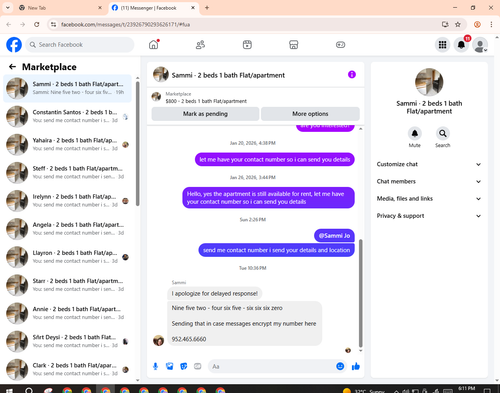
Task: Open the Steff conversation
Action: [x=67, y=173]
